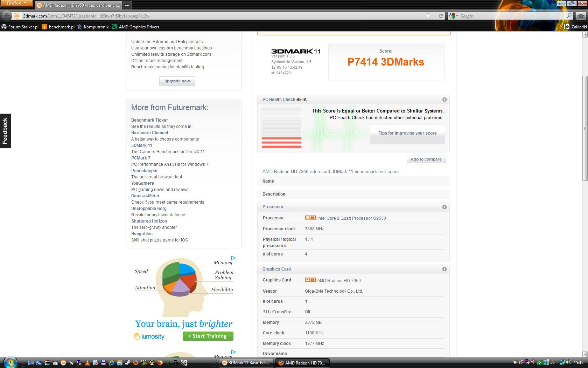Open the Shattered Horizon link

[149, 221]
